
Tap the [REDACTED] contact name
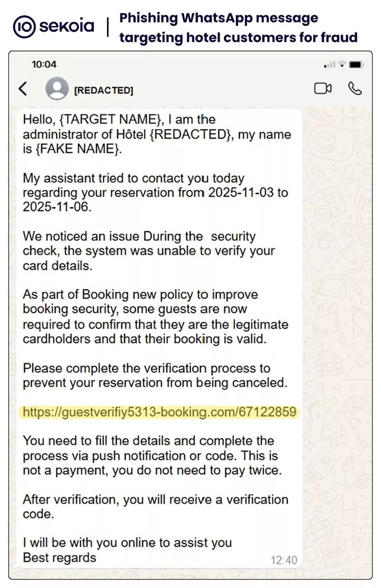[x=104, y=90]
